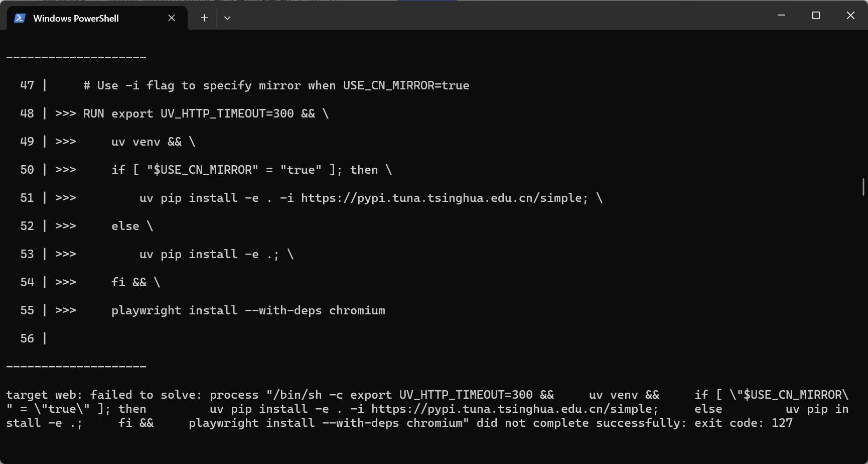Click the 'uv venv' text on line 49
This screenshot has width=868, height=464.
132,142
